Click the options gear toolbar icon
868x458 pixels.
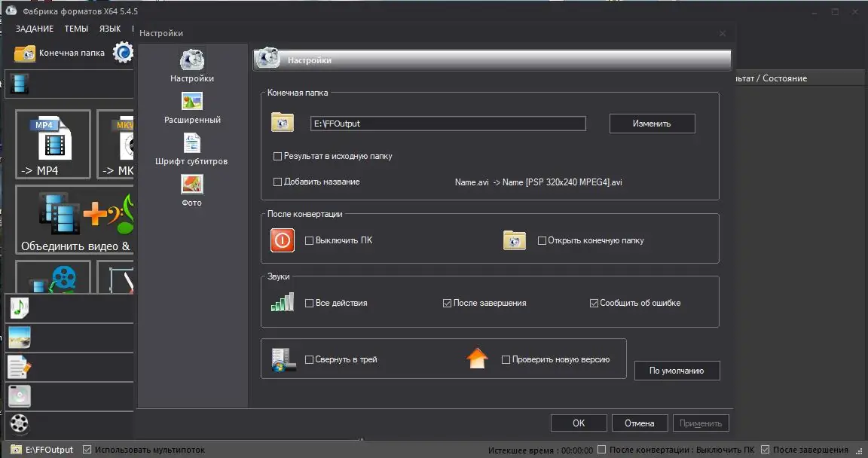point(123,53)
